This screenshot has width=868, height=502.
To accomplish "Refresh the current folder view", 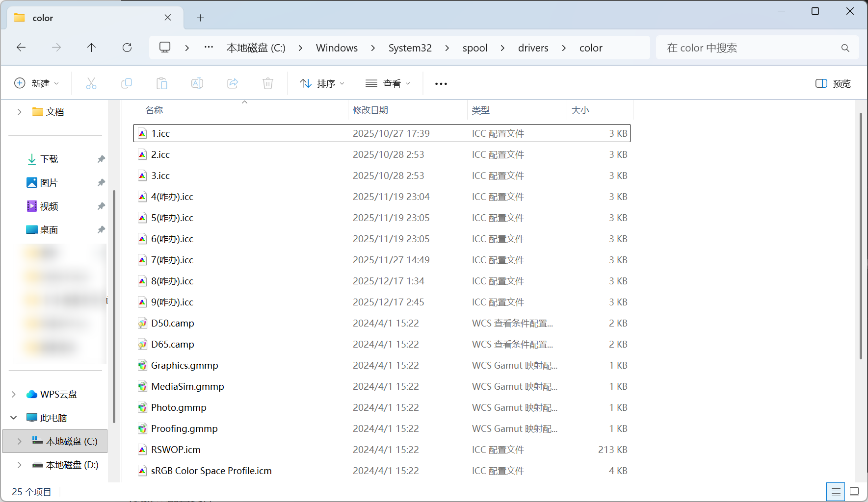I will point(127,48).
